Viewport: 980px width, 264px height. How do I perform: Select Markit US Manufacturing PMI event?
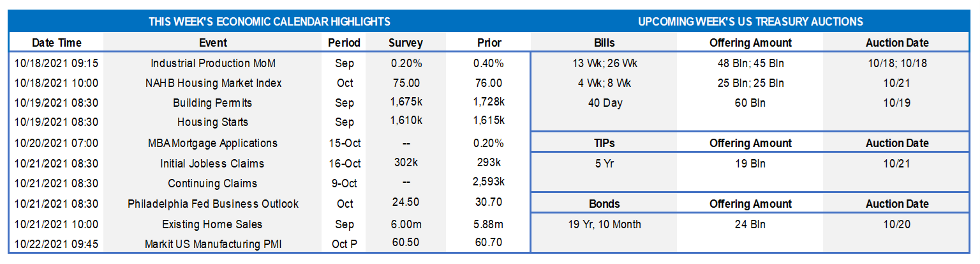pyautogui.click(x=212, y=244)
